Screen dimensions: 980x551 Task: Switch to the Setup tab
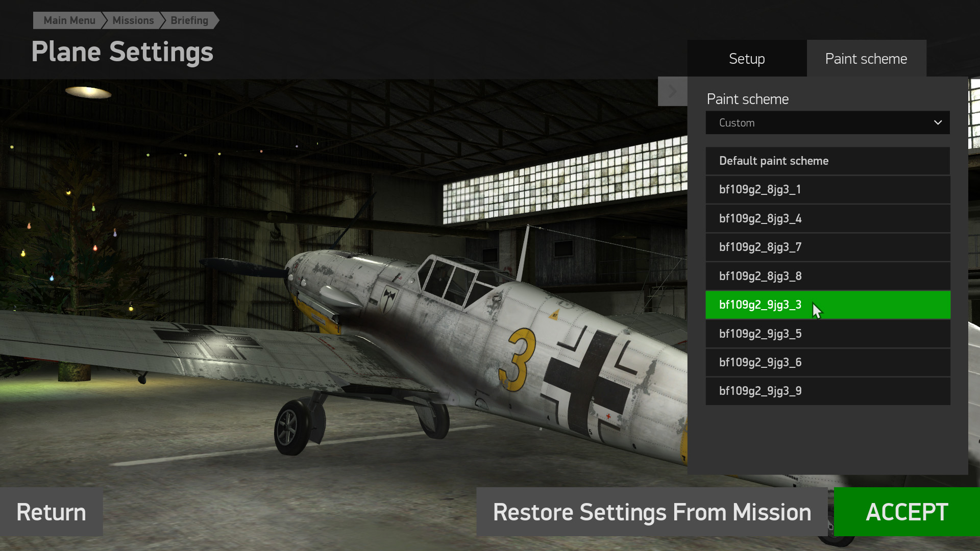click(x=747, y=59)
